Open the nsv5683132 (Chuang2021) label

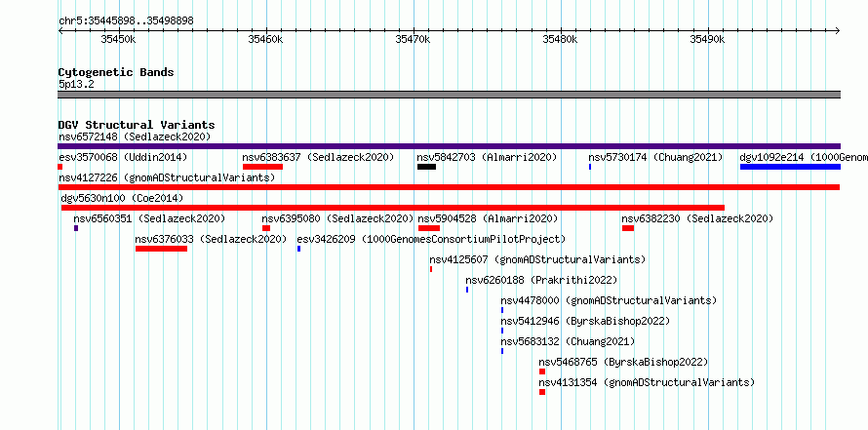tap(568, 341)
